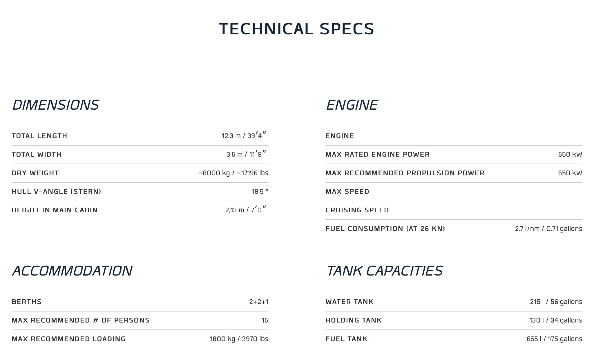Select the 18,5° hull V-angle value
Image resolution: width=594 pixels, height=364 pixels.
[x=260, y=191]
